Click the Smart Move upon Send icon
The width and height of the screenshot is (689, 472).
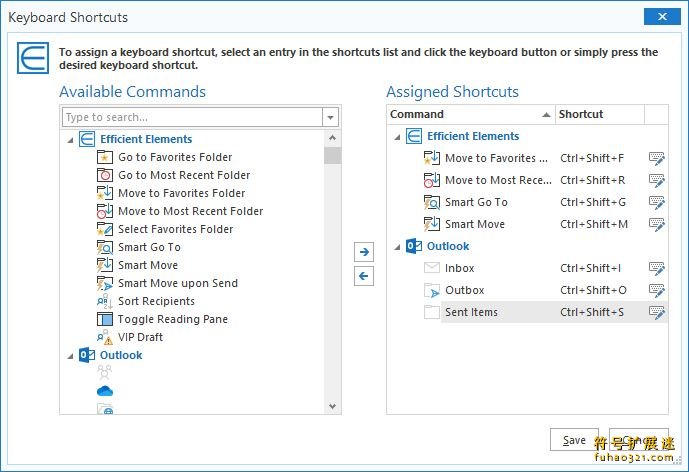[x=105, y=283]
